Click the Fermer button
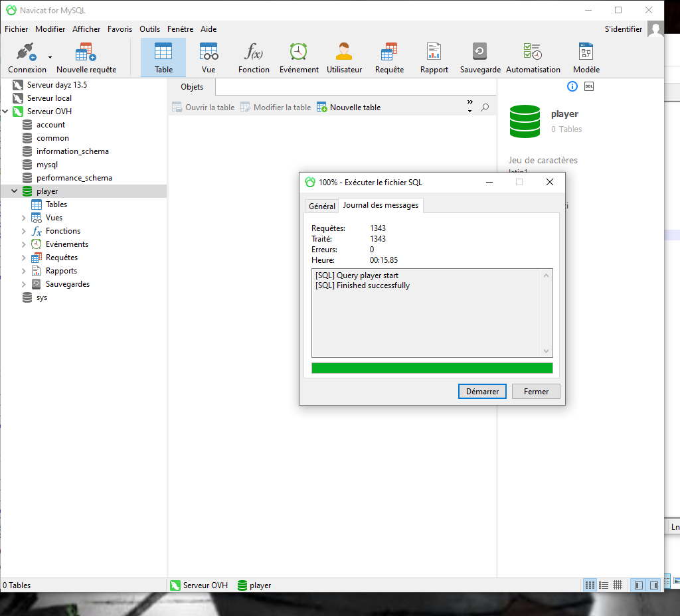Viewport: 680px width, 616px height. pyautogui.click(x=536, y=392)
